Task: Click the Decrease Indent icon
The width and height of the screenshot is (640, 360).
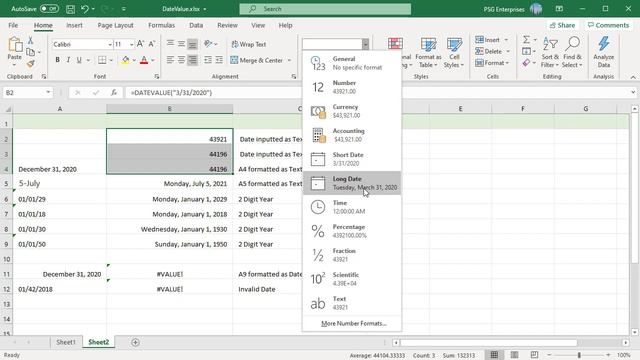Action: click(208, 60)
